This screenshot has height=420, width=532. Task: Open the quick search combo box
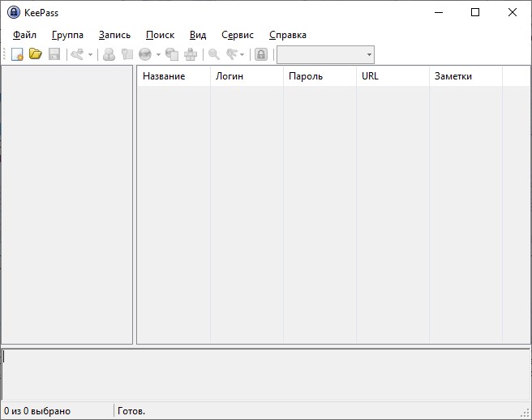coord(325,54)
